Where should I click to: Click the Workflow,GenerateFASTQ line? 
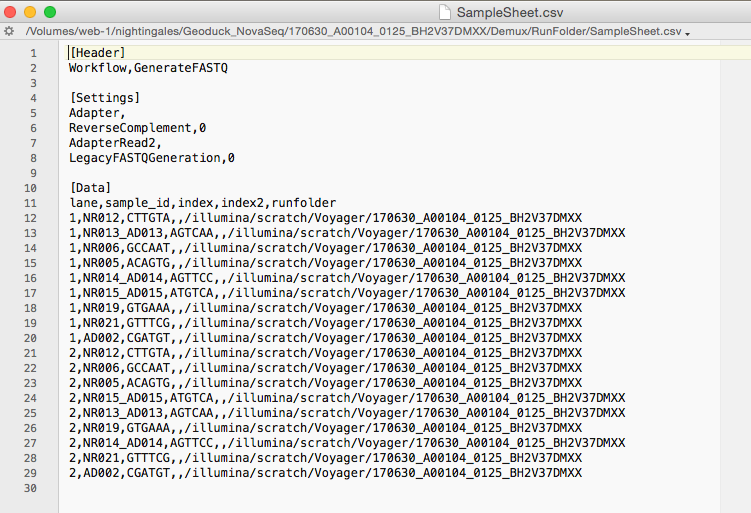click(148, 68)
